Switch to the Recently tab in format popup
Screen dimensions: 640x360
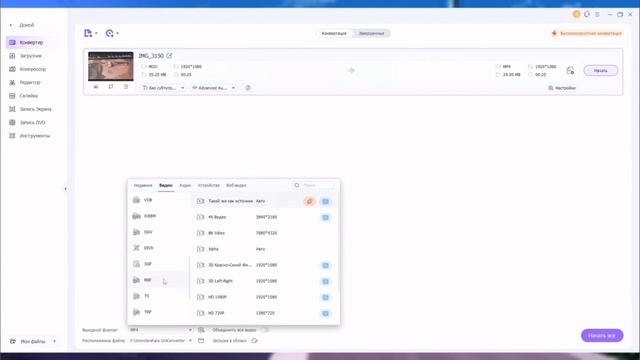point(143,185)
